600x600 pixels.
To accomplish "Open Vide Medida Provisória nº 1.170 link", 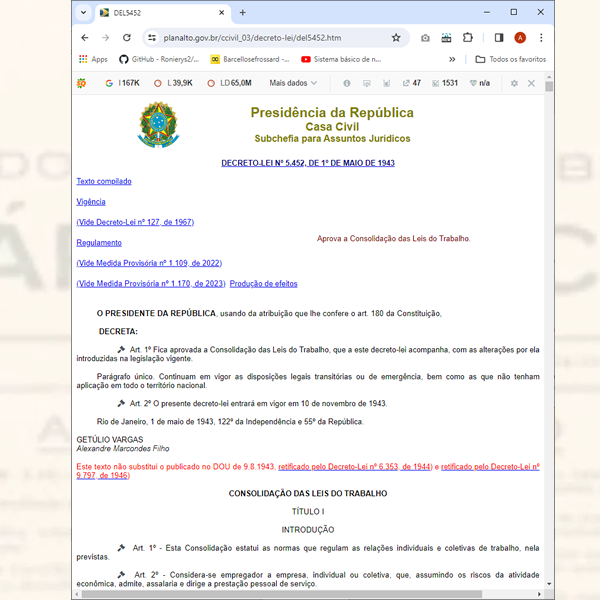I will [151, 284].
